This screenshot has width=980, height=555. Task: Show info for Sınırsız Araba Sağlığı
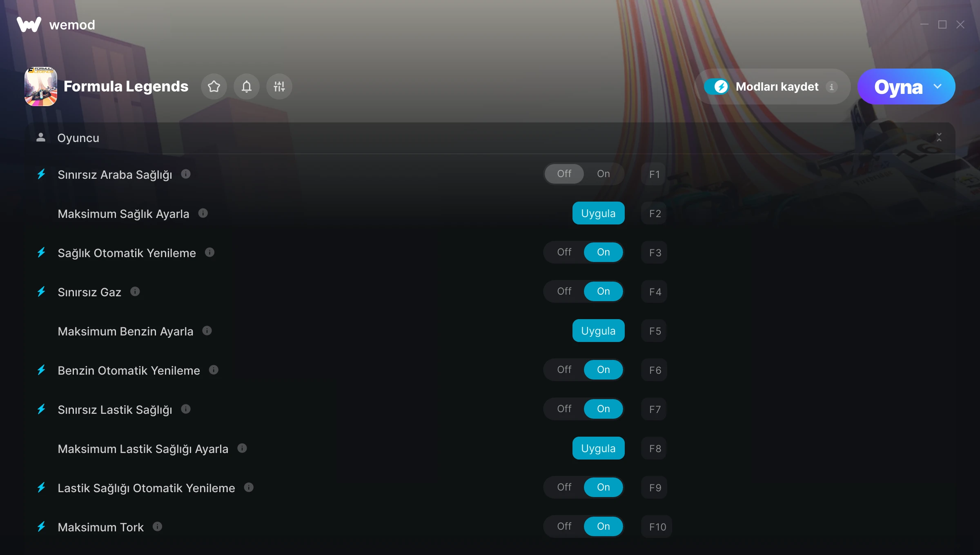(186, 174)
